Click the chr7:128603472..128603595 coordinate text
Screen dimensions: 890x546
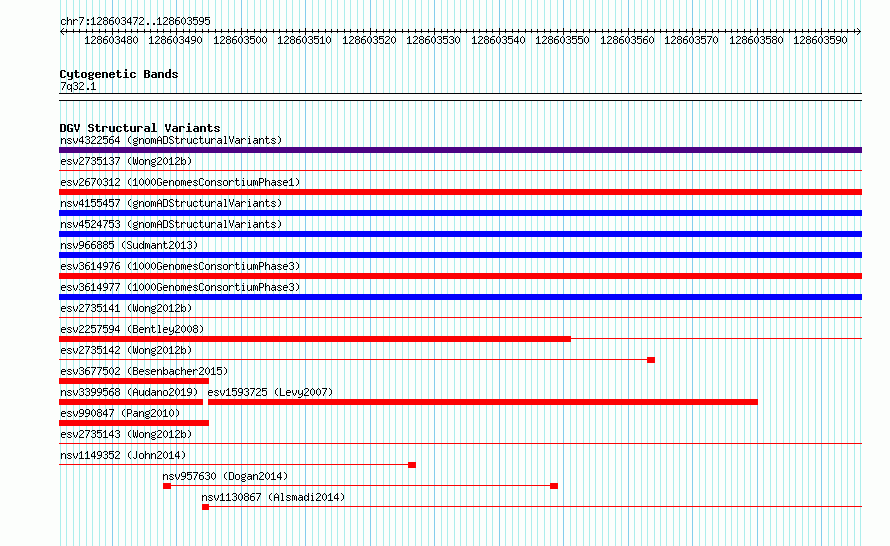click(x=135, y=21)
